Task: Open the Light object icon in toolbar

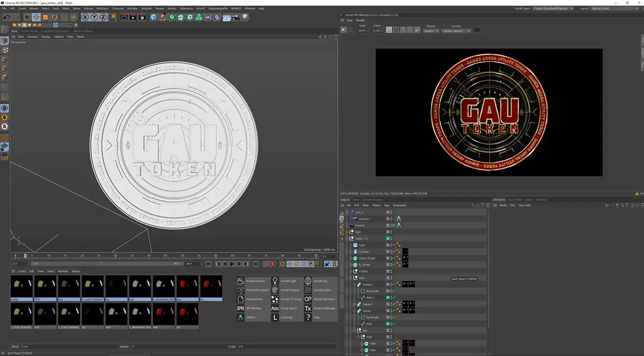Action: (245, 17)
